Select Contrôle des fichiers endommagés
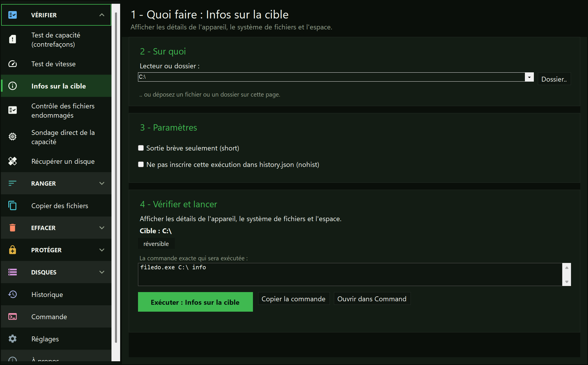588x365 pixels. [x=56, y=110]
